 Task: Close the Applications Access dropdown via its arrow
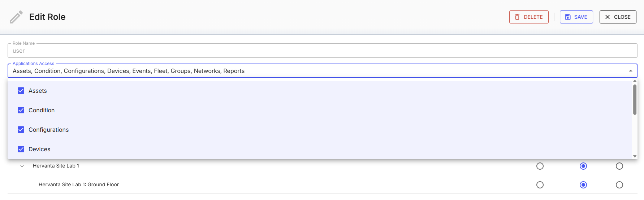coord(631,71)
